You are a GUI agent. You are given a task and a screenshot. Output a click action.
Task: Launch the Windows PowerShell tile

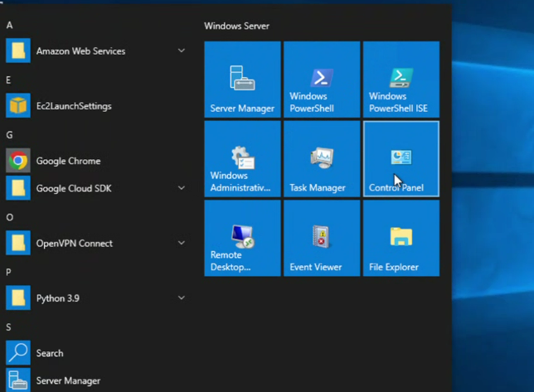tap(322, 80)
